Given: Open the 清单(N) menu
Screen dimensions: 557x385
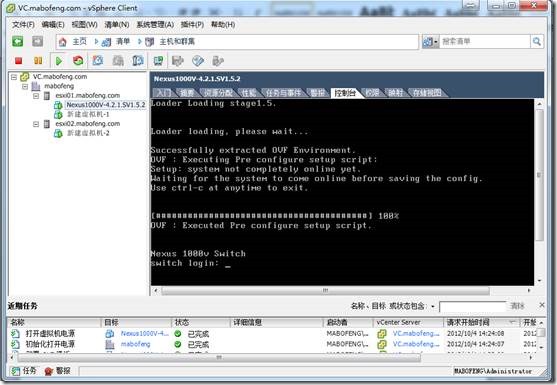Looking at the screenshot, I should (117, 25).
